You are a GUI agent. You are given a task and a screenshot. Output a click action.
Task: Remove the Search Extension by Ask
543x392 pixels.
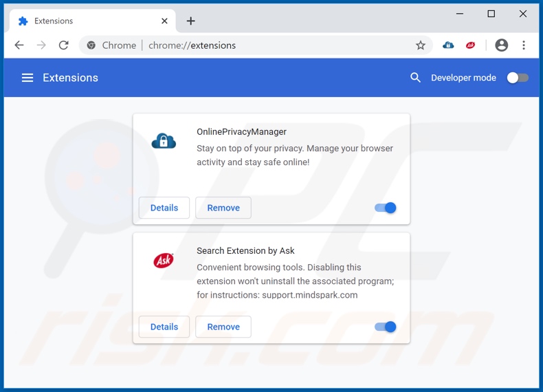pyautogui.click(x=223, y=327)
